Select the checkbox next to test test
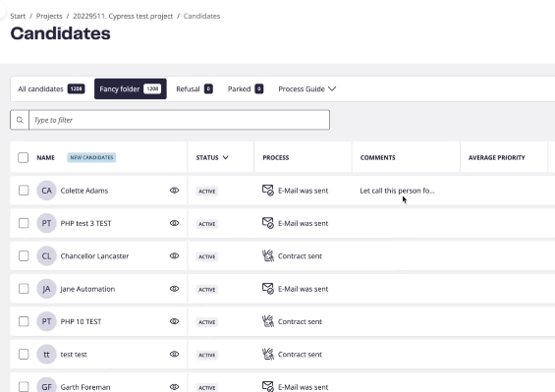Screen dimensions: 555x392 tap(24, 354)
